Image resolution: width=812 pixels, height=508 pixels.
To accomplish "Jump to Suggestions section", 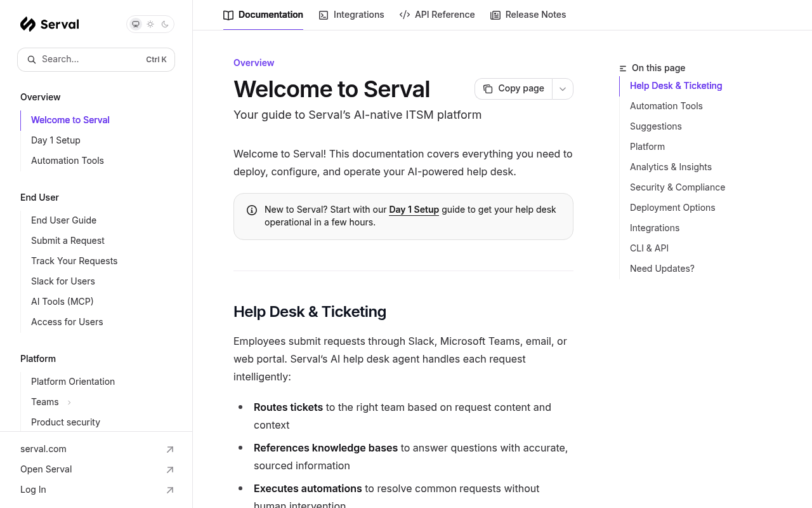I will click(x=656, y=126).
